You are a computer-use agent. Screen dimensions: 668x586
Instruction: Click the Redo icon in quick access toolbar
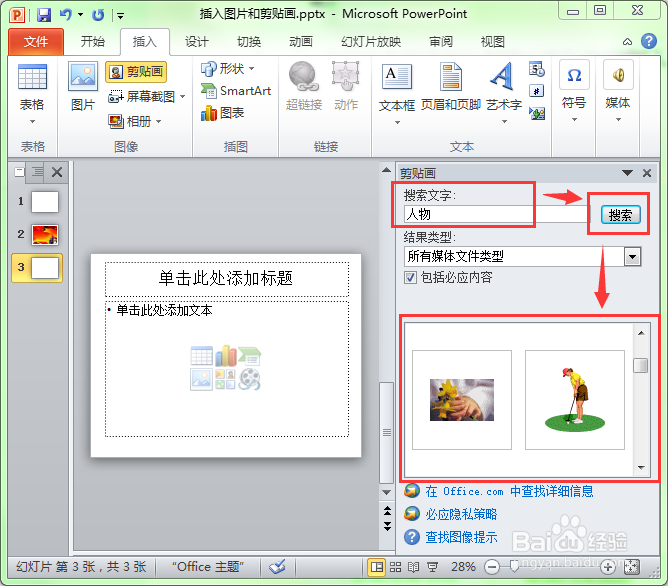pyautogui.click(x=98, y=15)
